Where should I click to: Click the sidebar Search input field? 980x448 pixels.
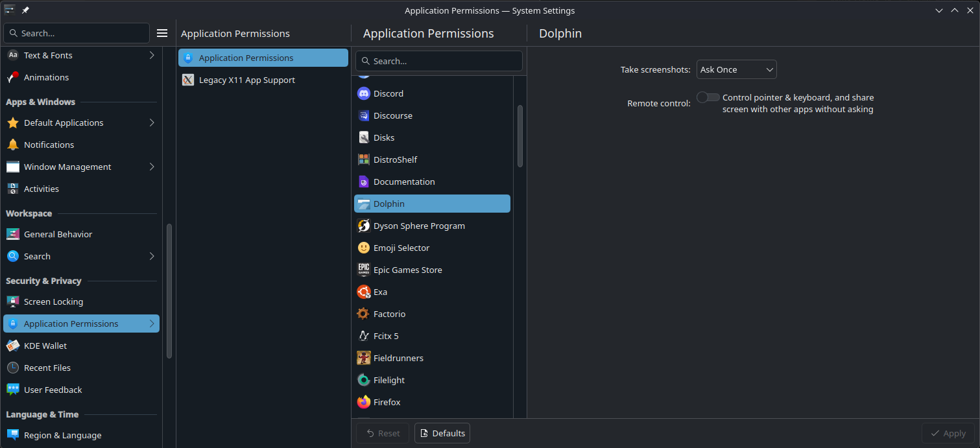coord(77,33)
